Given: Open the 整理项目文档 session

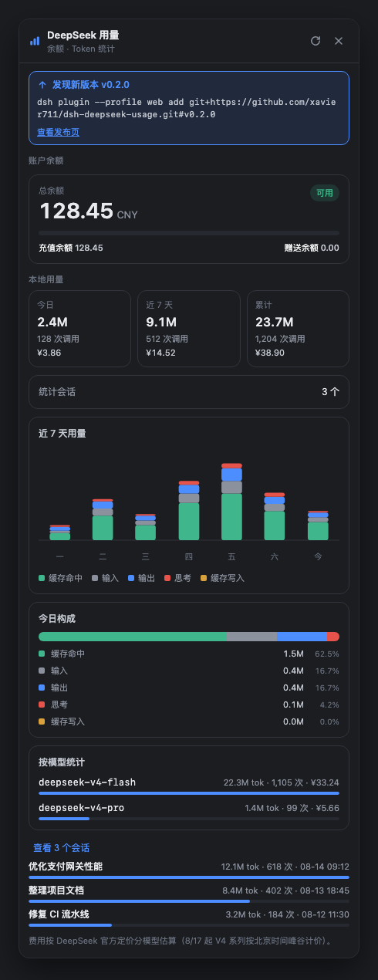Looking at the screenshot, I should pyautogui.click(x=189, y=892).
